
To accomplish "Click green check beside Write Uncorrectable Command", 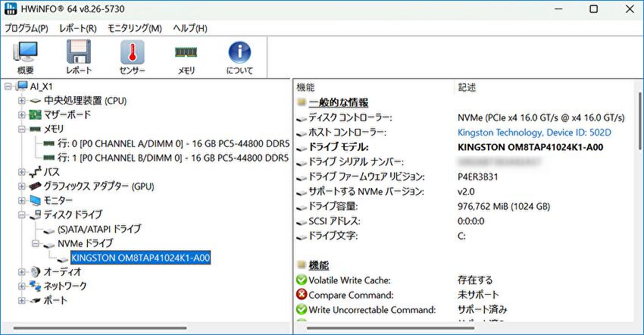I will (x=302, y=309).
